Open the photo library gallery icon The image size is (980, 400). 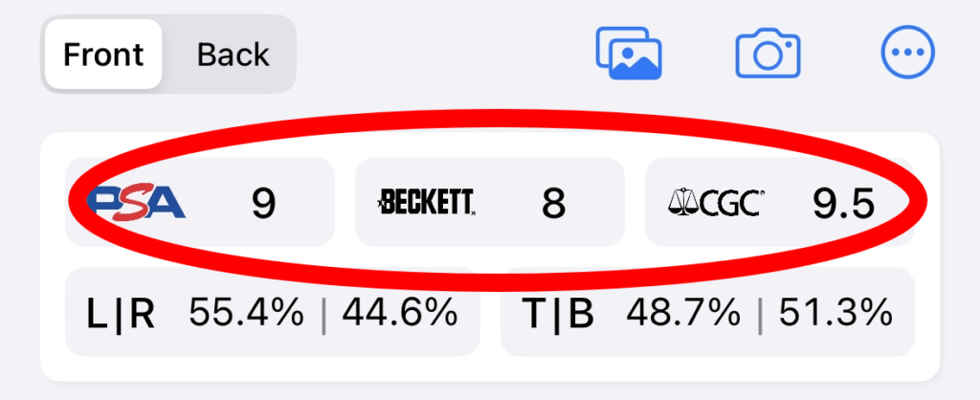pos(629,54)
